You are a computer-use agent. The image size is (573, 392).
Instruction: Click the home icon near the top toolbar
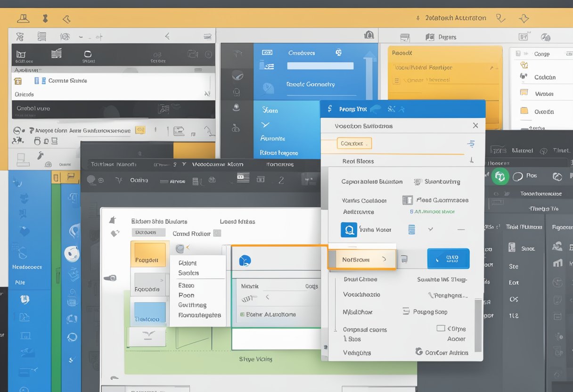[370, 35]
